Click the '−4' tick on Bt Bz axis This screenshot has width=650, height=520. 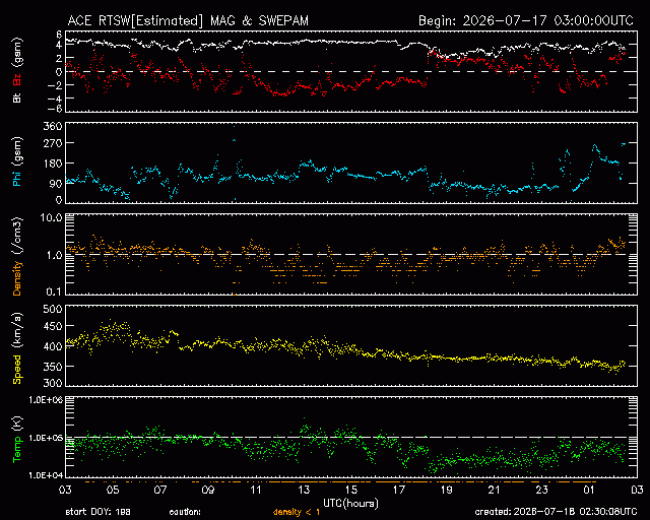pyautogui.click(x=56, y=99)
